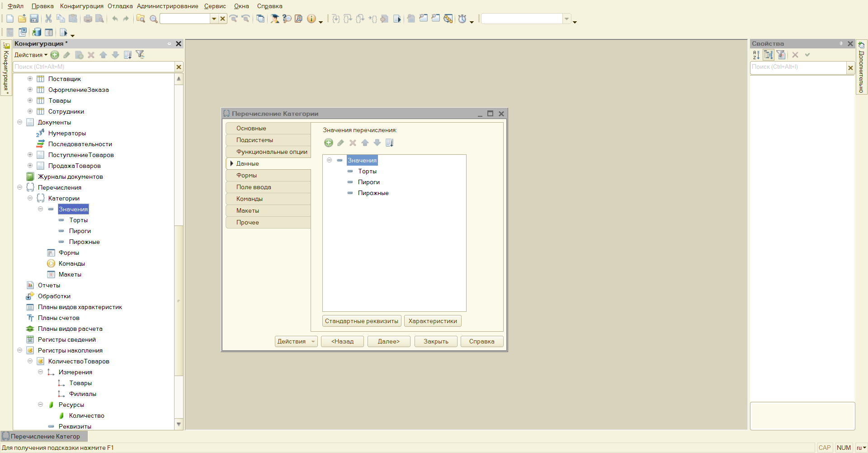
Task: Sort properties alphabetically A-Z
Action: [756, 55]
